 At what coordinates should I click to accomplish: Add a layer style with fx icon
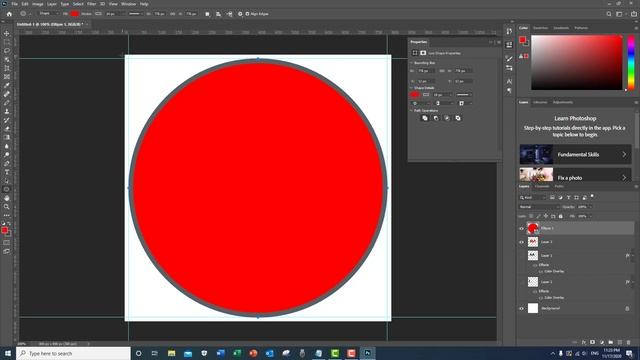coord(584,342)
